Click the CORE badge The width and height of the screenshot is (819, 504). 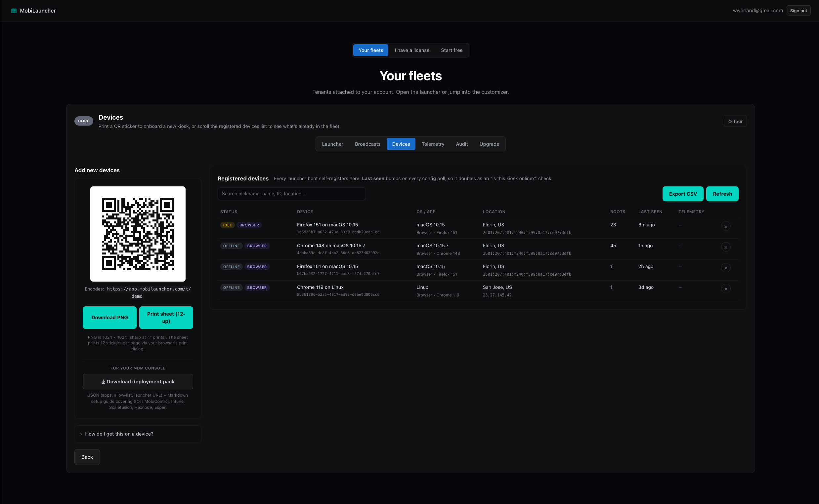(x=84, y=121)
